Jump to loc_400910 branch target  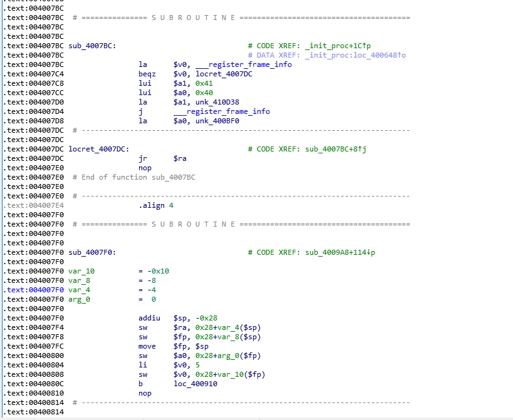point(195,384)
